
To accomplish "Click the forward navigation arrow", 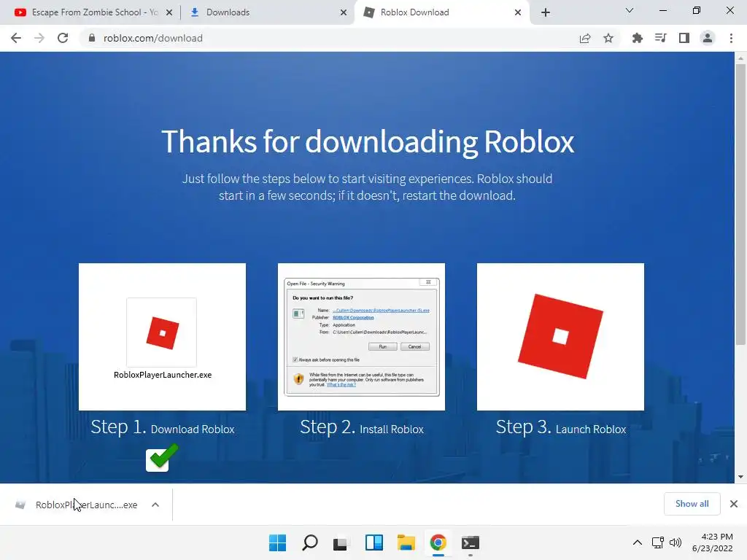I will click(x=39, y=38).
